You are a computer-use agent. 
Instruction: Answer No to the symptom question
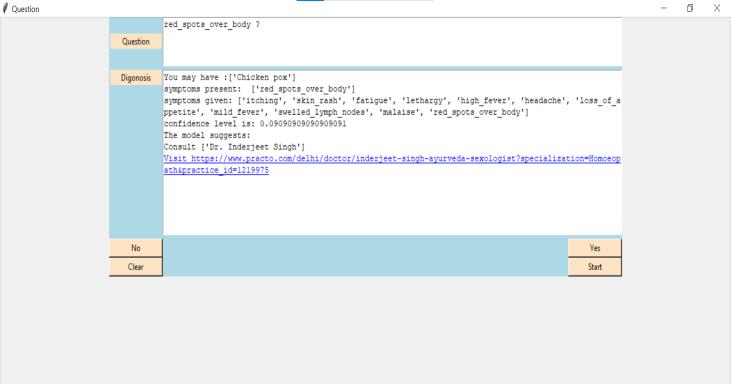136,248
